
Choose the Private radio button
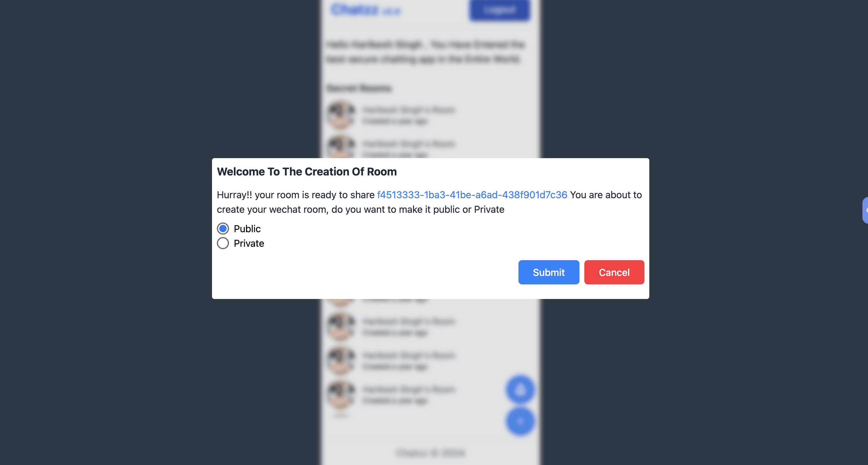click(x=223, y=243)
